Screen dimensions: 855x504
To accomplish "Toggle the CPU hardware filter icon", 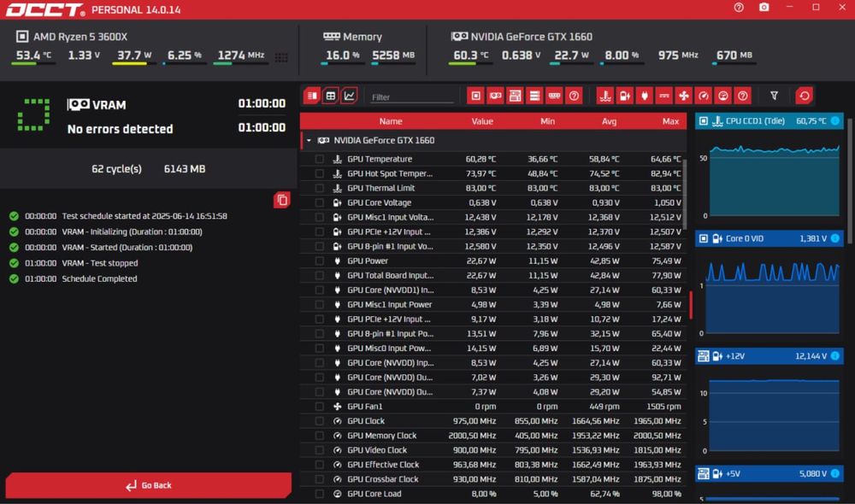I will tap(476, 96).
